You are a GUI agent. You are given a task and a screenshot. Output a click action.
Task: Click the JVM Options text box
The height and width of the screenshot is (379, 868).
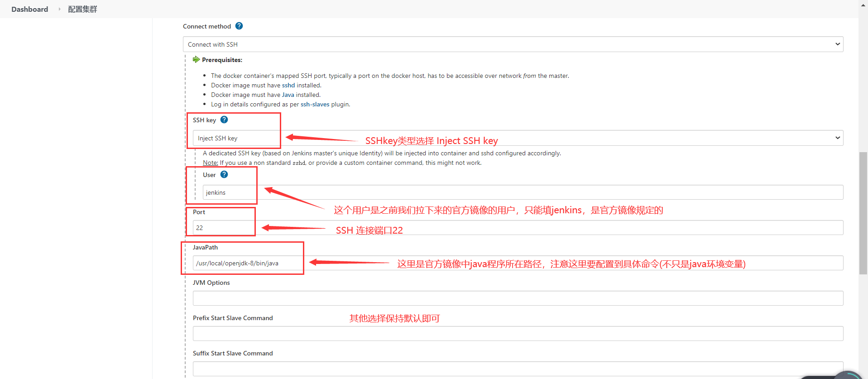point(518,298)
